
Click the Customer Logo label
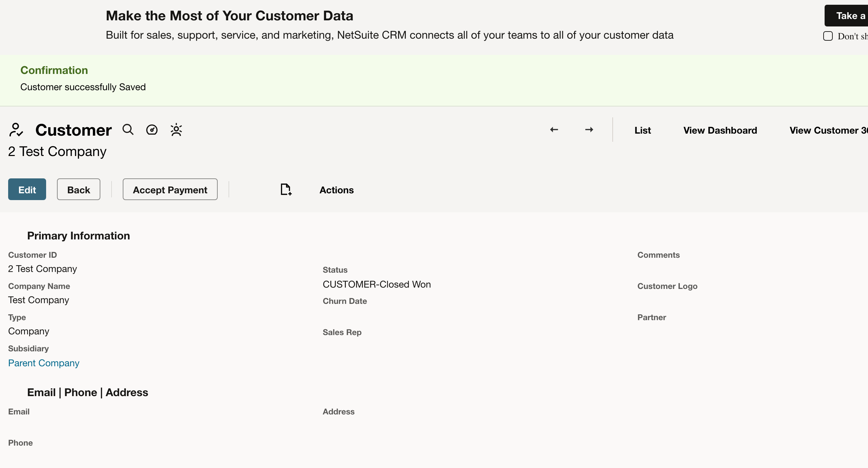[x=667, y=286]
